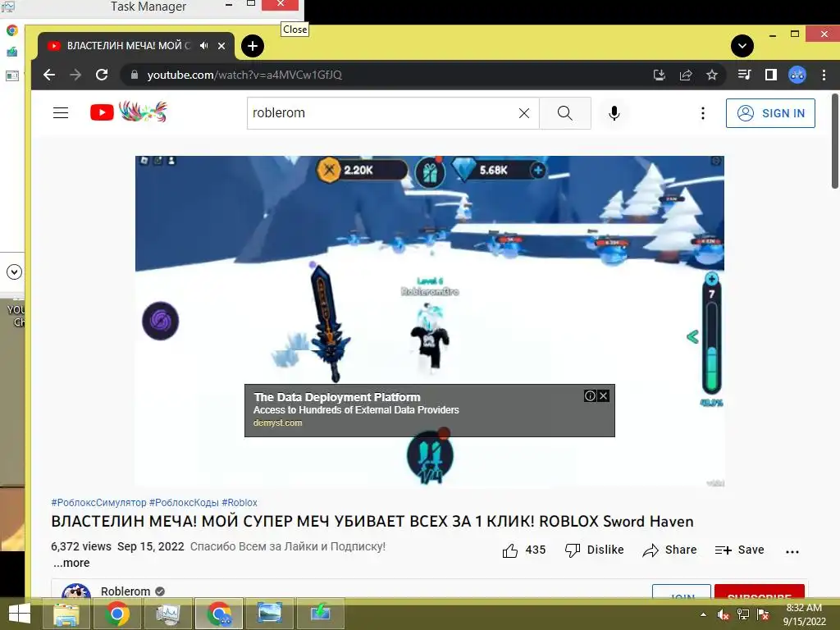This screenshot has width=840, height=630.
Task: Switch to Task Manager in taskbar
Action: point(167,614)
